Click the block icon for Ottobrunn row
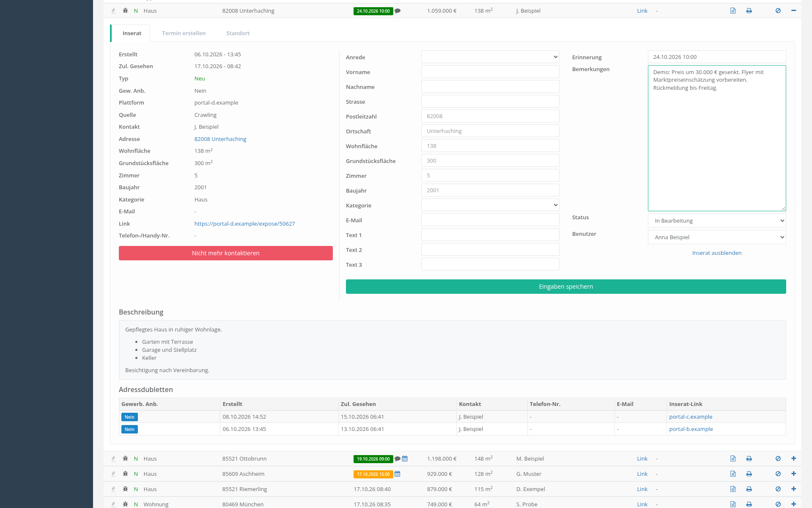The image size is (812, 508). click(x=778, y=458)
